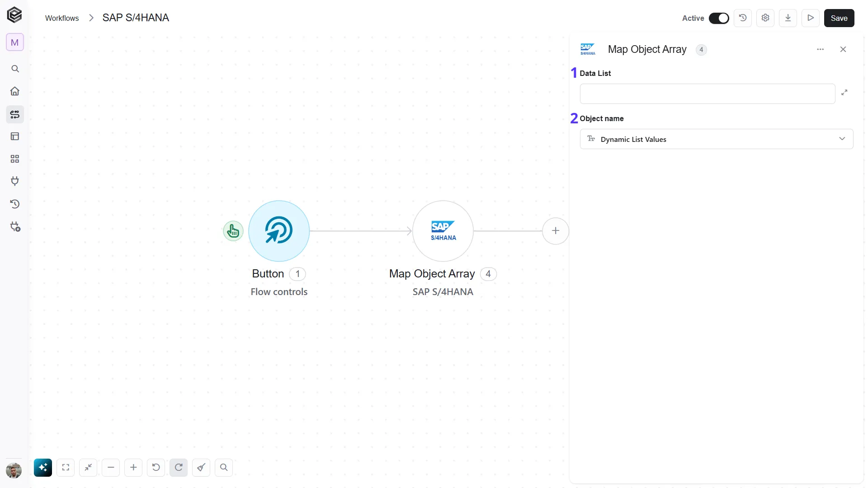Select the SAP S/4HANA Map Object Array node

coord(443,231)
